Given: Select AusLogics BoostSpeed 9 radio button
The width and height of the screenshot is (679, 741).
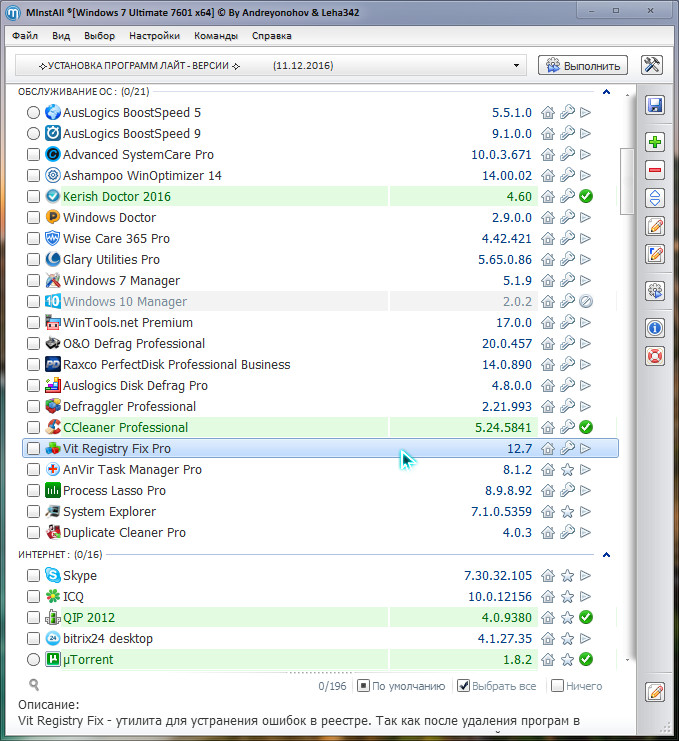Looking at the screenshot, I should click(33, 134).
